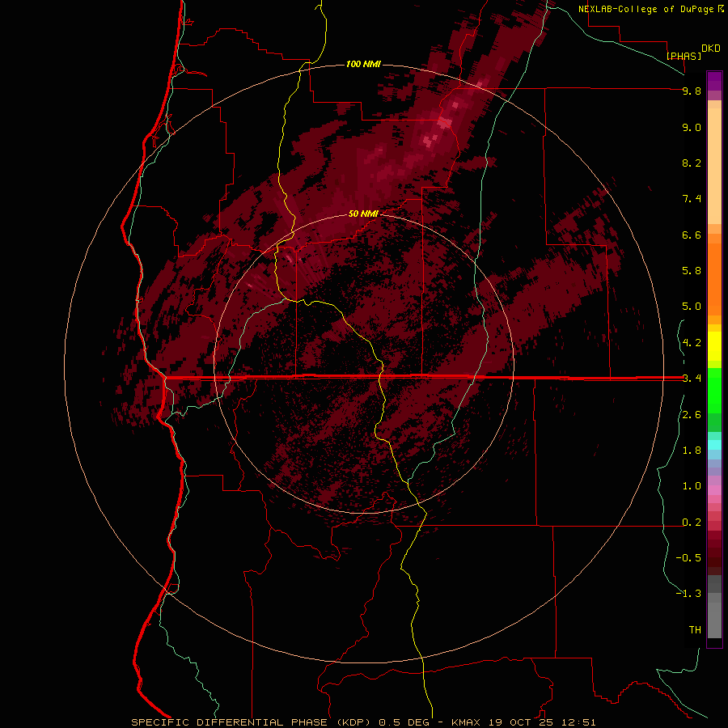The height and width of the screenshot is (728, 728).
Task: Click the 1.0 value on color scale
Action: 692,486
